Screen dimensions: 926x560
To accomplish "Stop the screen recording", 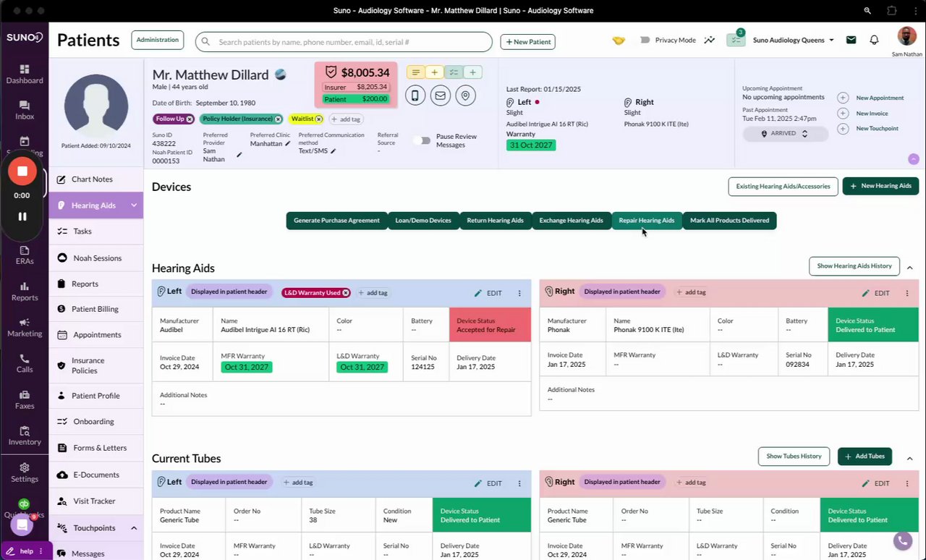I will 22,171.
